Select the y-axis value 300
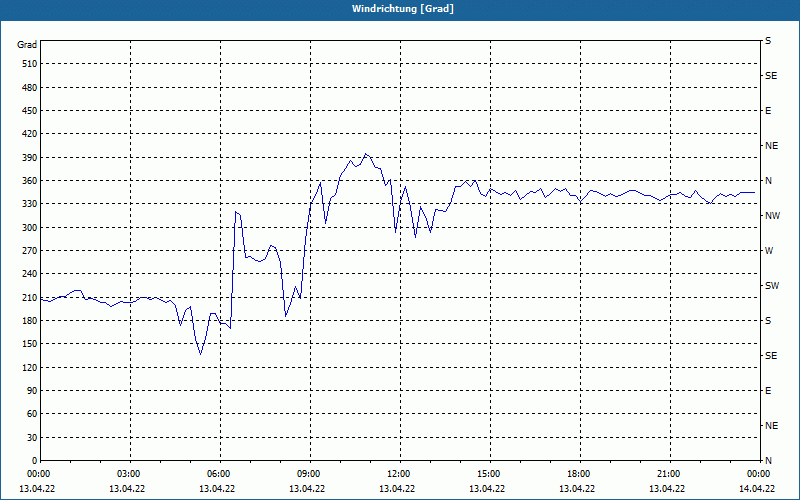800x500 pixels. point(30,227)
